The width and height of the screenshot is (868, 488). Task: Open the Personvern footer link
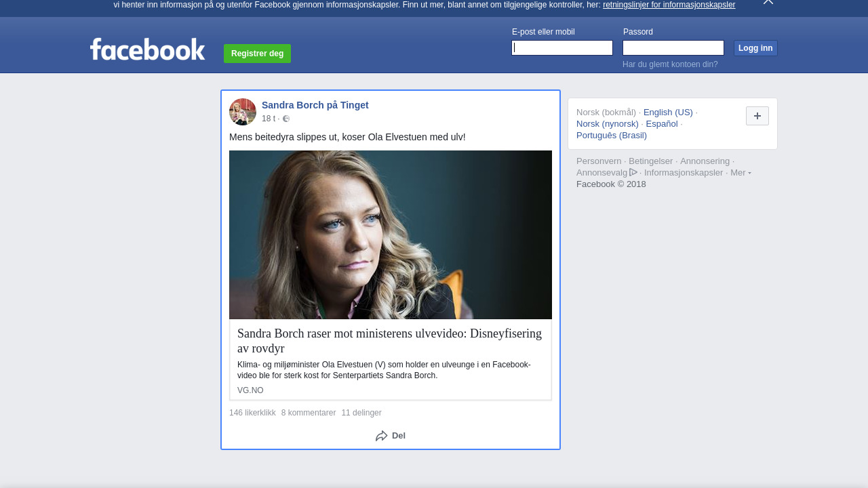point(599,161)
